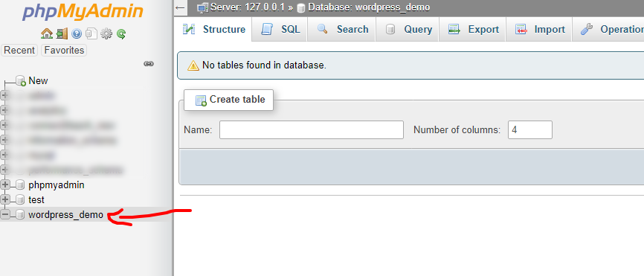
Task: Click the Number of columns field
Action: [529, 129]
